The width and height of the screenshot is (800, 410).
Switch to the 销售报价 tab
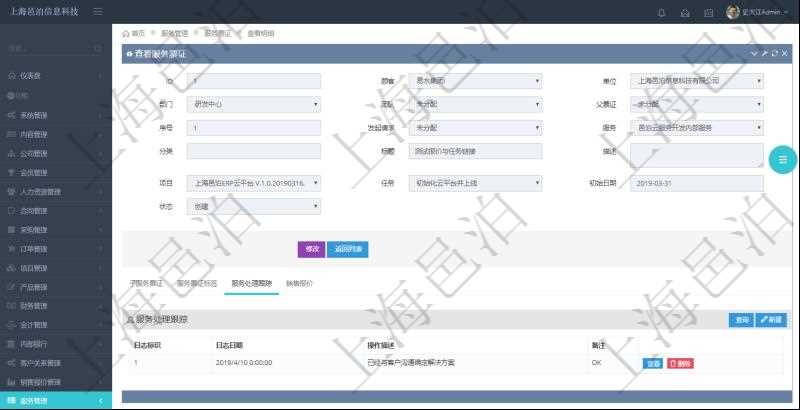pos(300,283)
